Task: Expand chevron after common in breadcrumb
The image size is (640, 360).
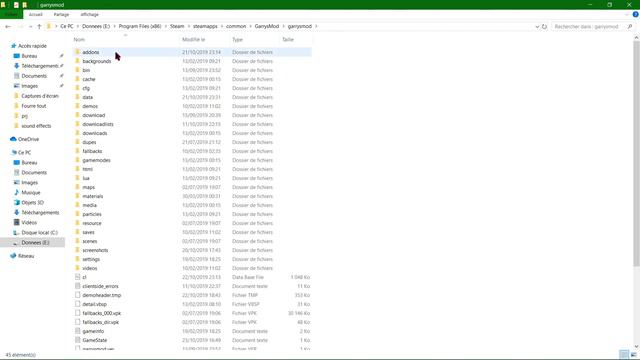Action: tap(250, 26)
